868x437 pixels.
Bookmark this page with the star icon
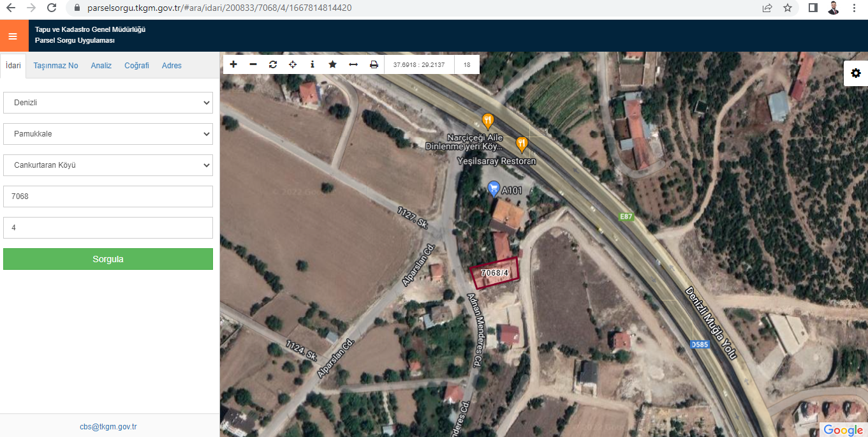tap(788, 8)
